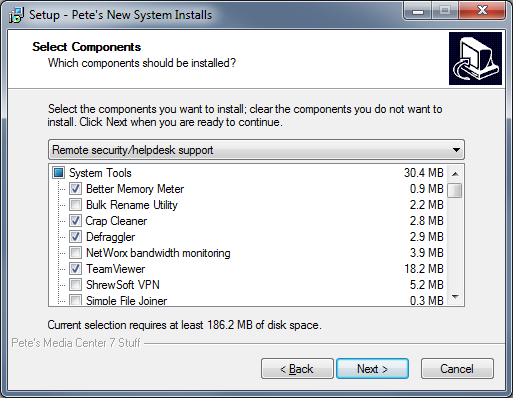Check NetWorx bandwidth monitoring
The height and width of the screenshot is (398, 513).
coord(75,253)
